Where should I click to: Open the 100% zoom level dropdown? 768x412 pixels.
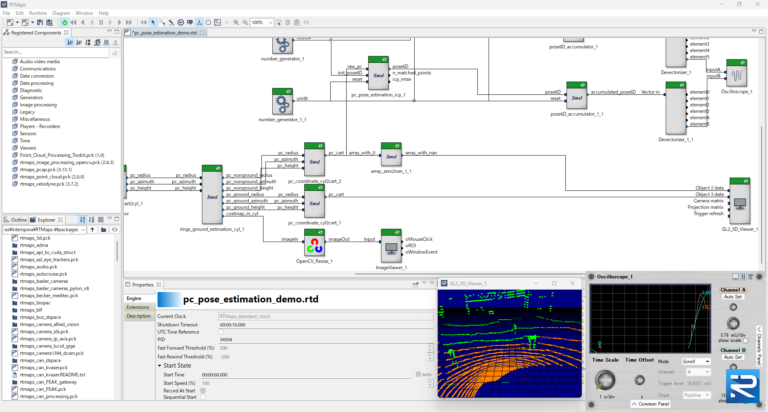(x=270, y=23)
